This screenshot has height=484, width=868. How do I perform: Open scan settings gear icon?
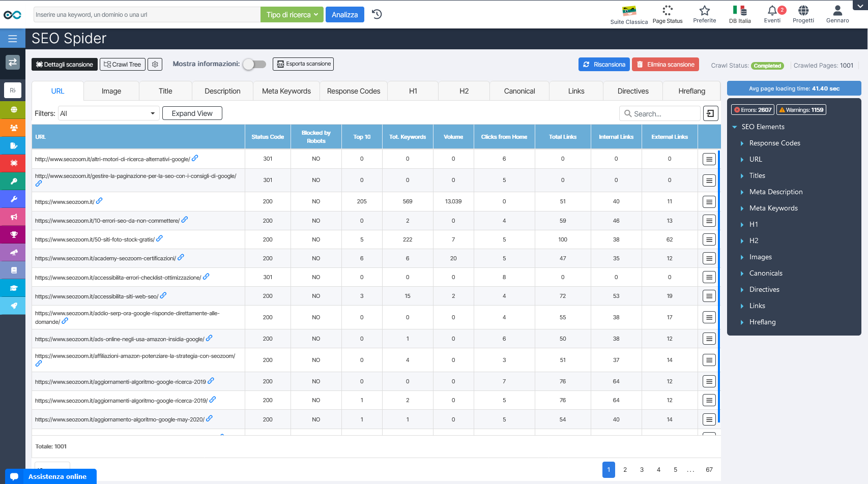155,65
